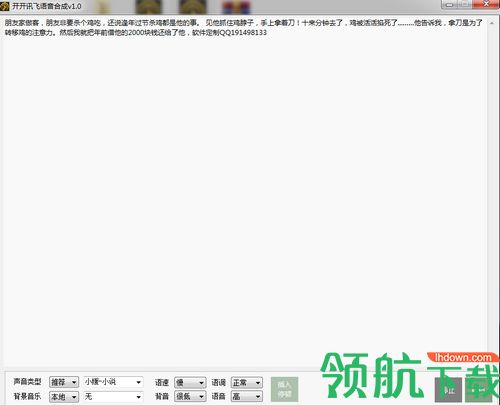Expand the 背音 volume dropdown set to 很低

coord(190,396)
